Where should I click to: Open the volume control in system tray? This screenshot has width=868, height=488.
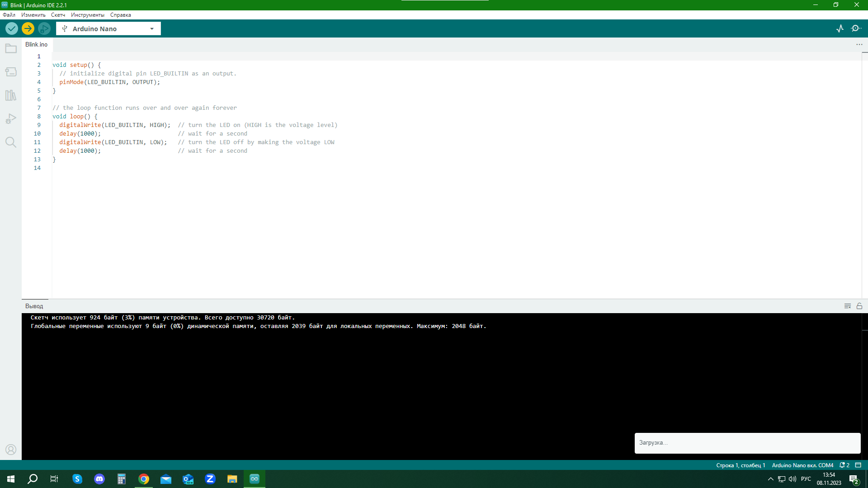click(x=793, y=479)
